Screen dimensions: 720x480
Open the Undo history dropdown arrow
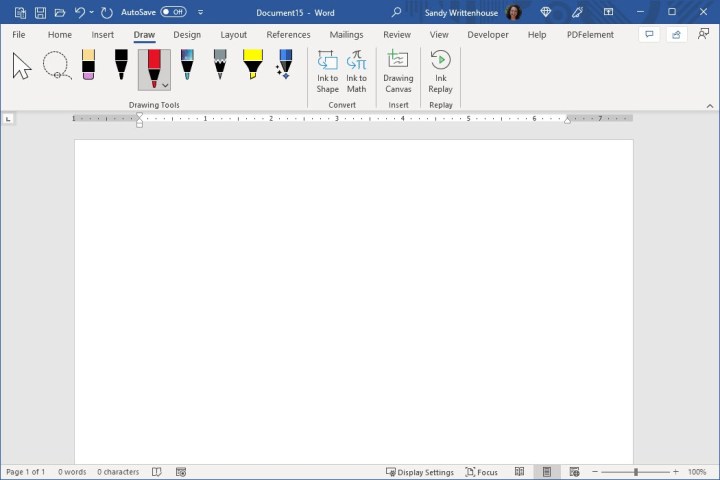(x=92, y=12)
